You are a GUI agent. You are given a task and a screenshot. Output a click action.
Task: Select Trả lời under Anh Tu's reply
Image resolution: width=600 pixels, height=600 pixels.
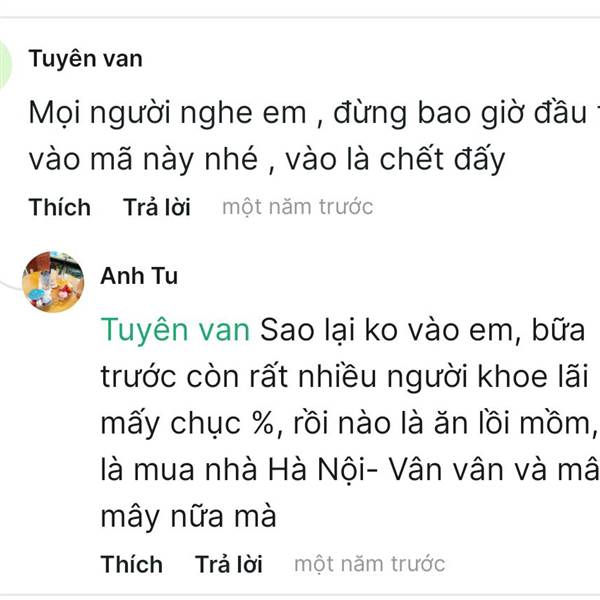pyautogui.click(x=229, y=564)
